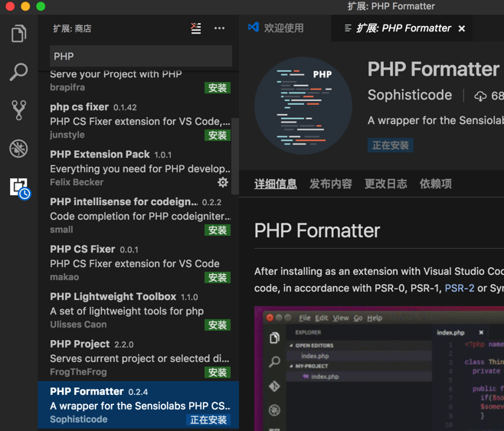Install the brapifra Serve your Project extension

click(x=218, y=88)
